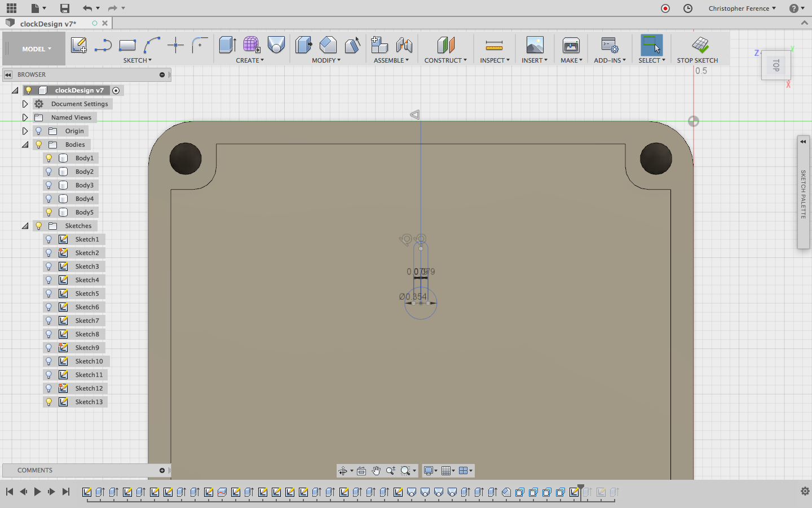Expand the Document Settings node
Screen dimensions: 812x508
(x=25, y=104)
